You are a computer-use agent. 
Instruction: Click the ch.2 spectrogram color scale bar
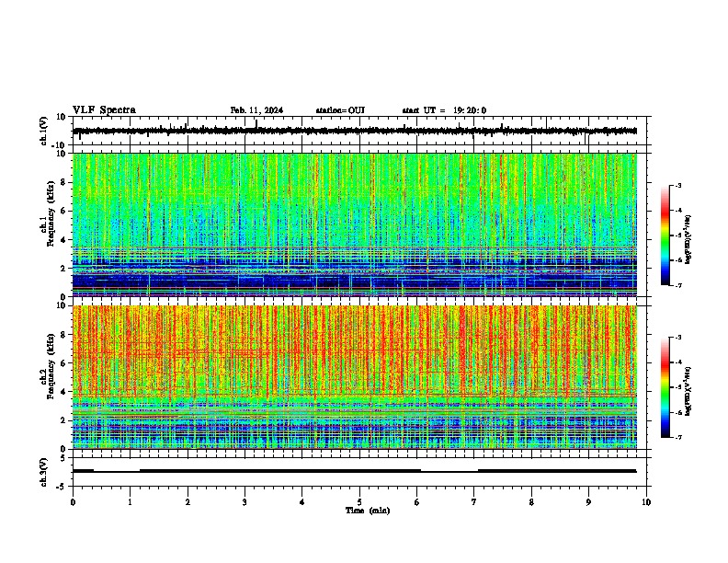pyautogui.click(x=665, y=387)
